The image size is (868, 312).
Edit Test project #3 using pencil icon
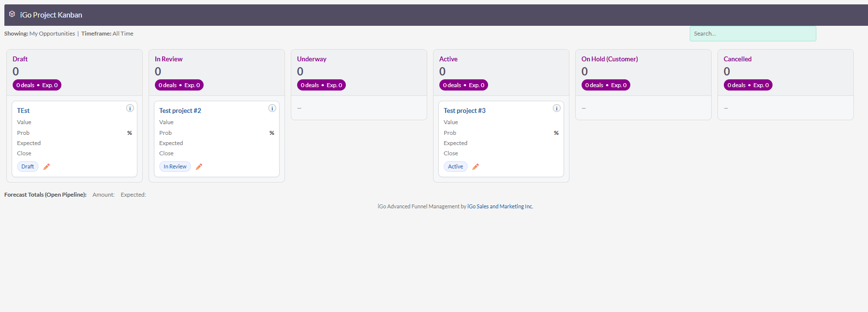point(476,166)
